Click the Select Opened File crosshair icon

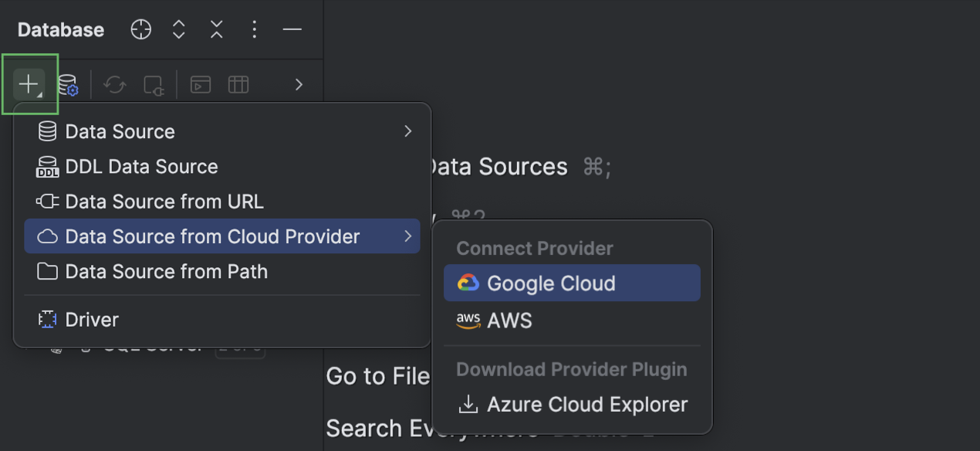click(140, 30)
